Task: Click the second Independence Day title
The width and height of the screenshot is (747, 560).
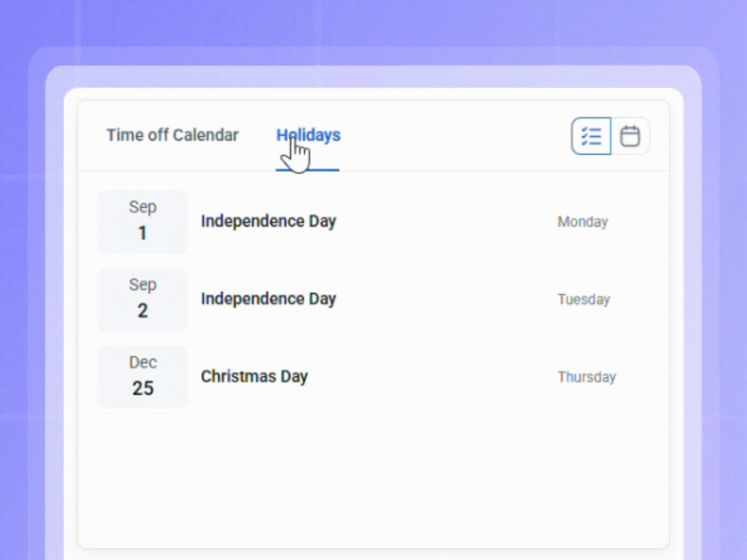Action: tap(268, 299)
